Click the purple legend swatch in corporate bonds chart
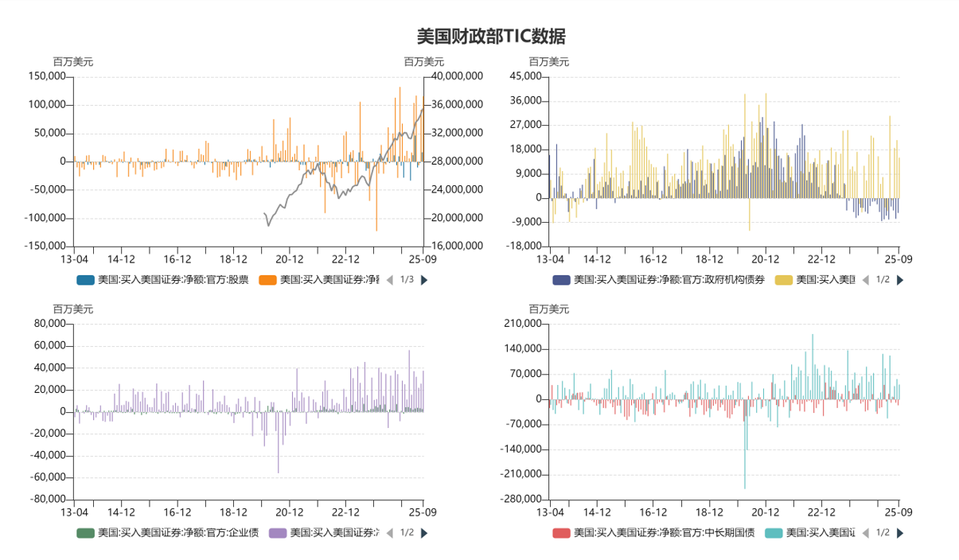This screenshot has height=560, width=959. point(278,533)
